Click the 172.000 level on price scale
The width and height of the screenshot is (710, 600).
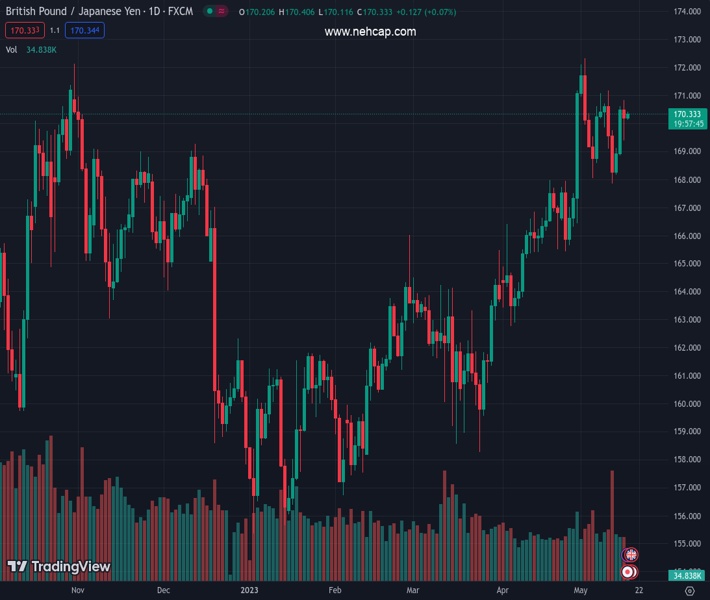[686, 68]
